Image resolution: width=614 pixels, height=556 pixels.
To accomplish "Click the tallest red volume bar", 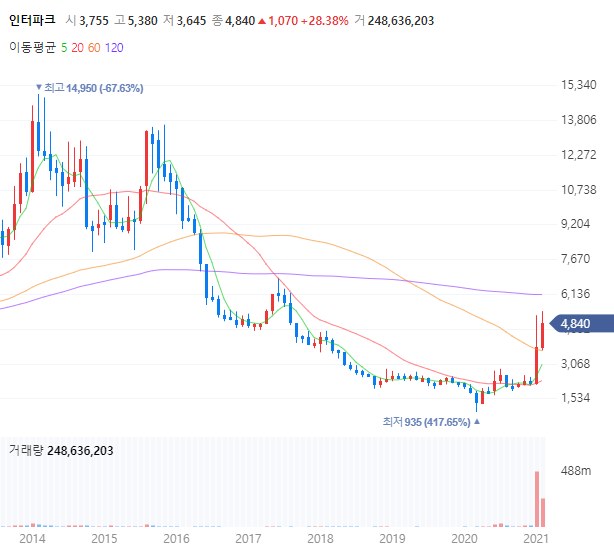I will click(x=537, y=499).
